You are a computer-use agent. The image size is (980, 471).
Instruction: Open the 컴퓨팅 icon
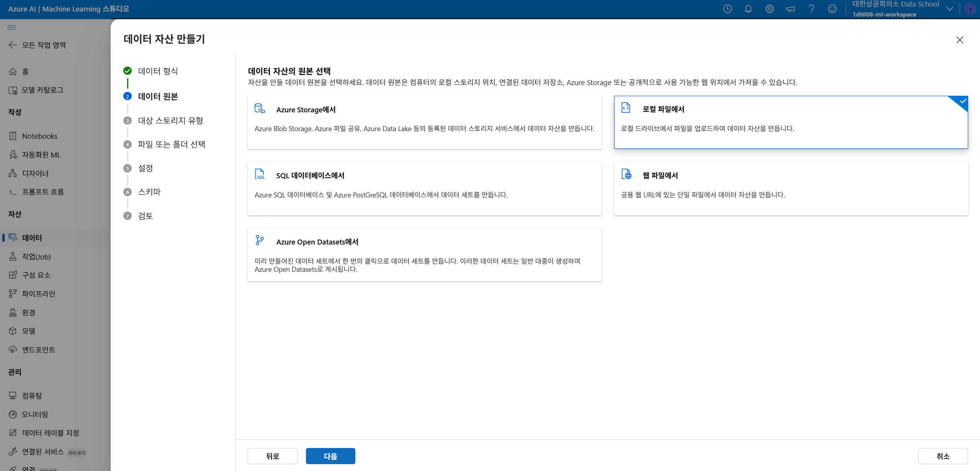(13, 396)
